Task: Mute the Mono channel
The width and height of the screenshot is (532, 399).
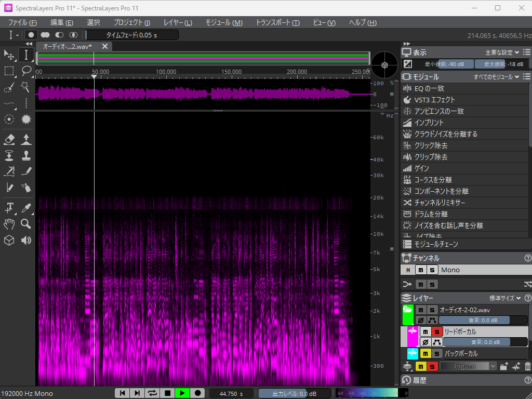Action: pyautogui.click(x=420, y=270)
